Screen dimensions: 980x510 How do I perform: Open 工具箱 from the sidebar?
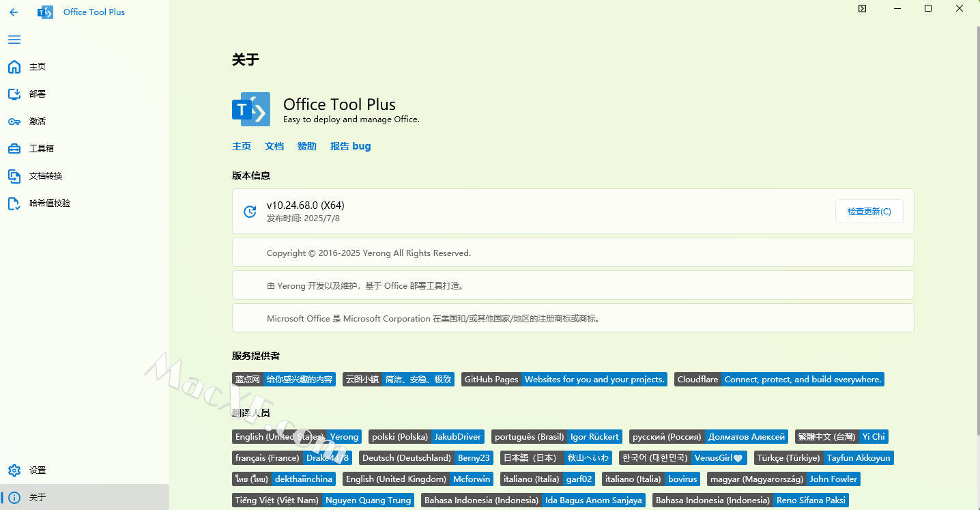[85, 149]
